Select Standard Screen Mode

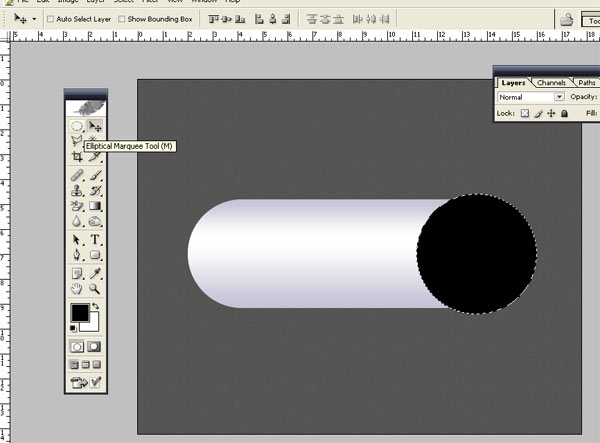(74, 365)
